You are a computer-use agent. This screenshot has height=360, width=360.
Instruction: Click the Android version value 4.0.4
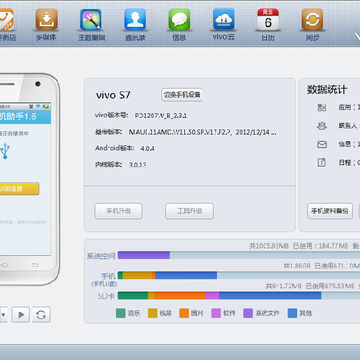[147, 148]
